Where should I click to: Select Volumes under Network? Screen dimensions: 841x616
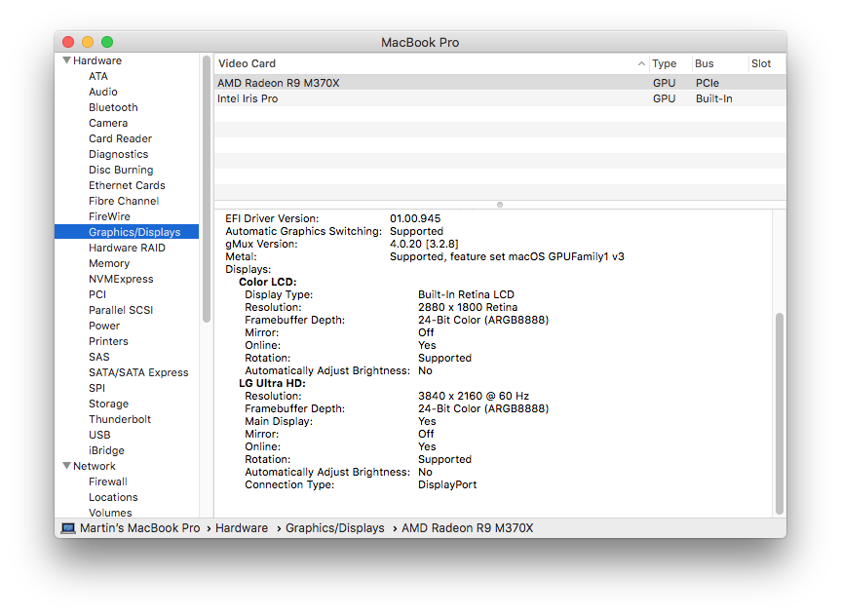(x=110, y=513)
